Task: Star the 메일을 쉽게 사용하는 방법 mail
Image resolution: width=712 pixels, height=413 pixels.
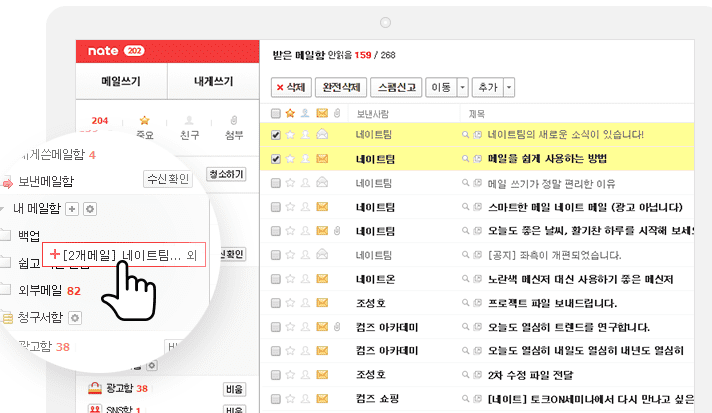Action: point(290,158)
